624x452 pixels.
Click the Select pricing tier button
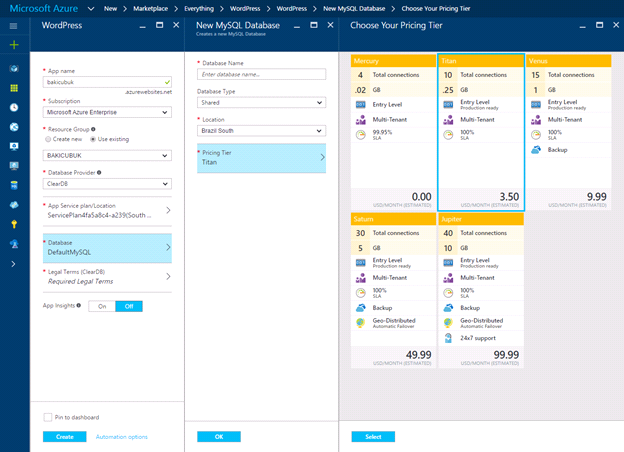(373, 437)
